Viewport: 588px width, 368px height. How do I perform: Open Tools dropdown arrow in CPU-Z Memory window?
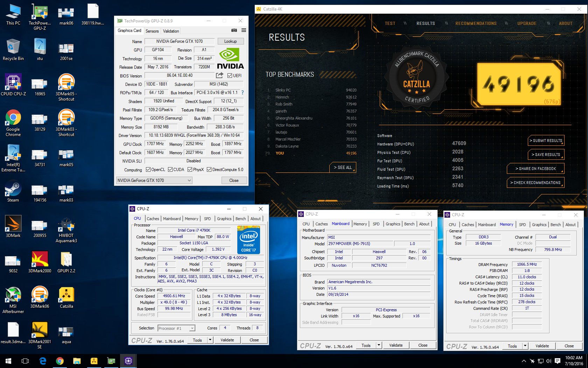pyautogui.click(x=525, y=346)
